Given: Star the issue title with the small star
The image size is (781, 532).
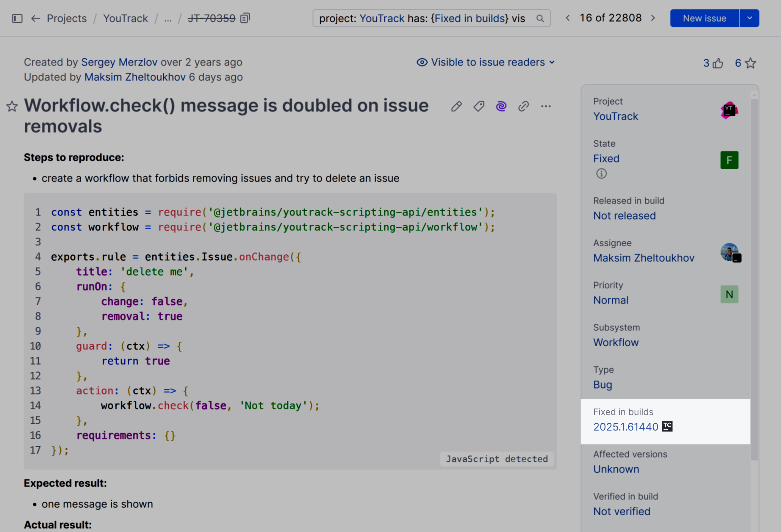Looking at the screenshot, I should (12, 106).
